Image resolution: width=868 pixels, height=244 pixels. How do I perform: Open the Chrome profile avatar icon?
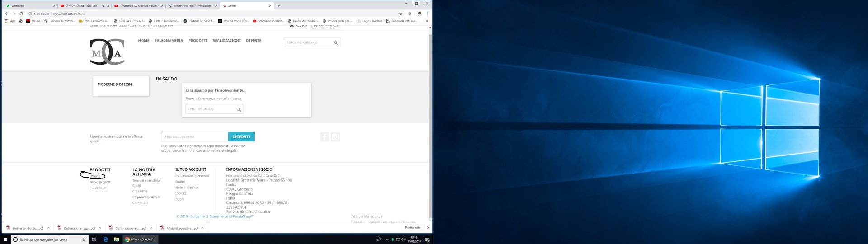pos(419,14)
